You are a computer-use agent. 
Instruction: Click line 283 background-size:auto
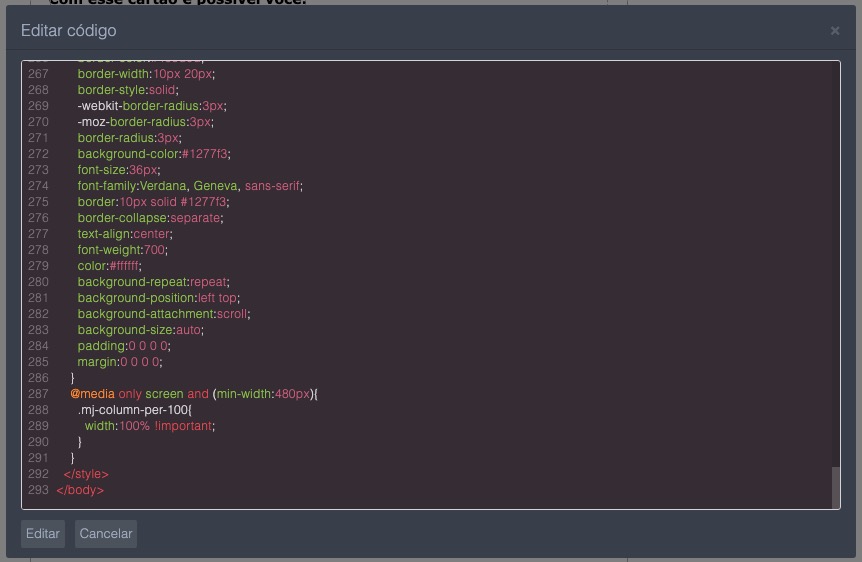(141, 329)
